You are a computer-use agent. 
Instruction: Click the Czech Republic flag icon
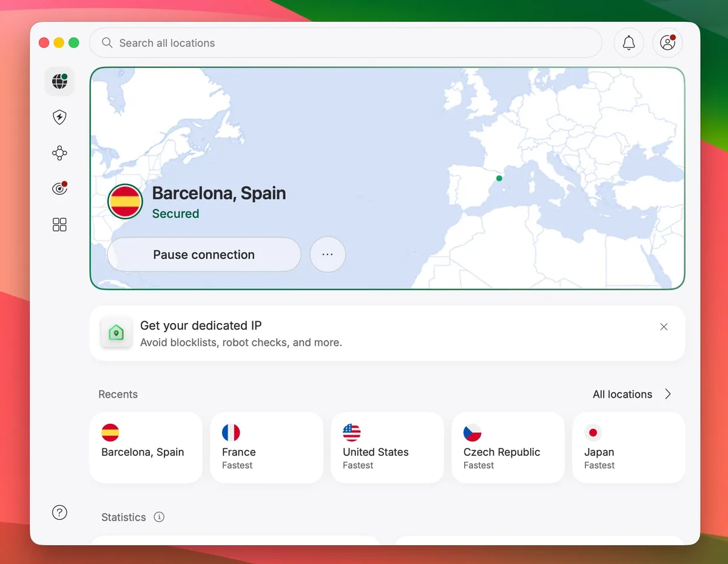(x=473, y=432)
